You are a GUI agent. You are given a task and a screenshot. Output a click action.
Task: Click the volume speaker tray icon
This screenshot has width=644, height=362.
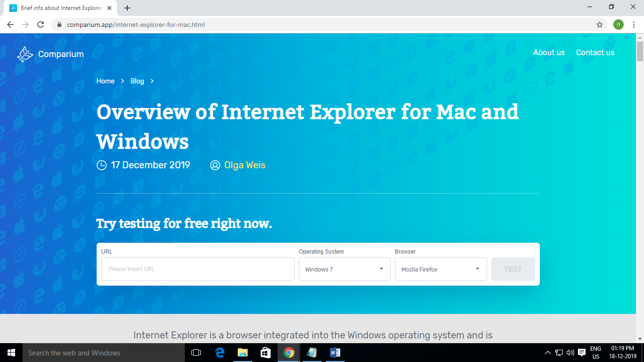click(570, 353)
